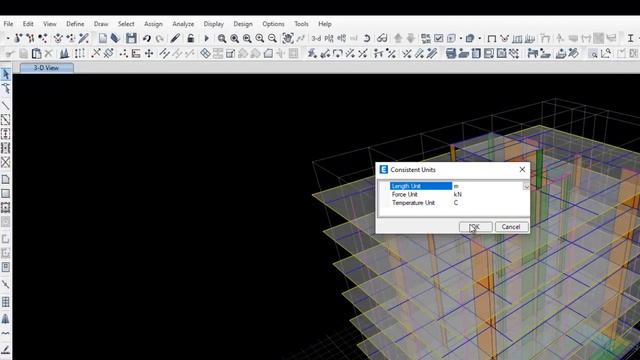Open the Analyze menu
640x360 pixels.
[x=183, y=24]
